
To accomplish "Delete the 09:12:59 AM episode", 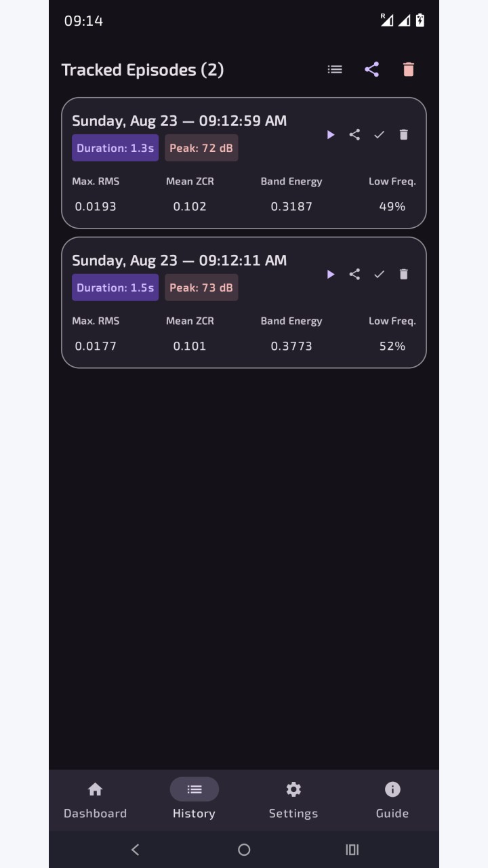I will [403, 135].
